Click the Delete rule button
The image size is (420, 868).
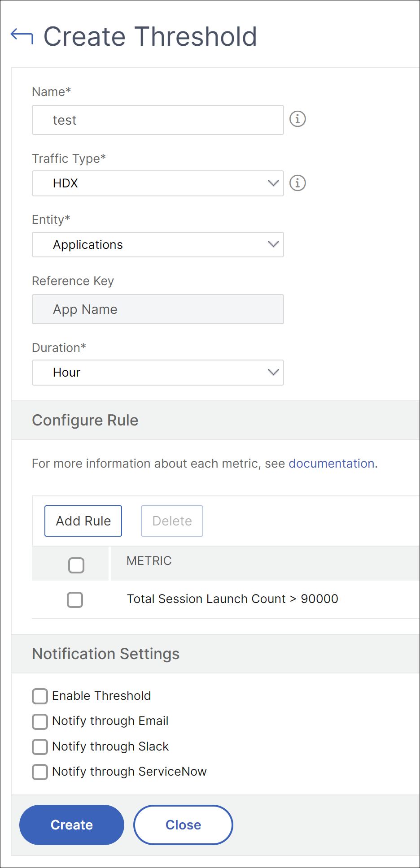click(x=172, y=521)
